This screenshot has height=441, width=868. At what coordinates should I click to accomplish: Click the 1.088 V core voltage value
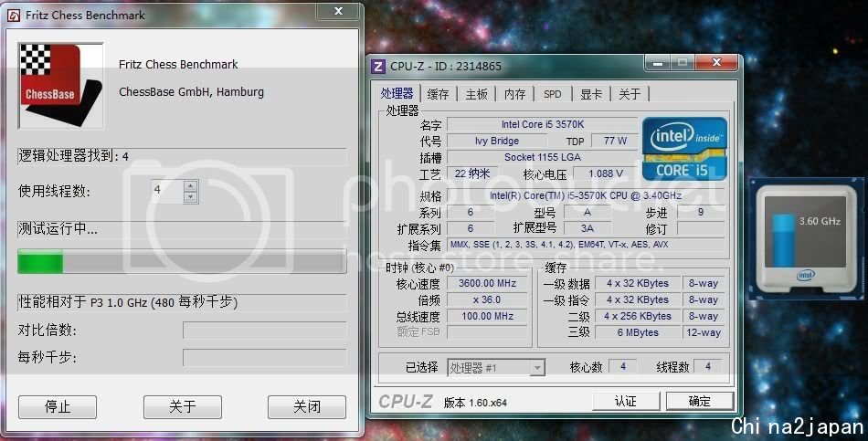(606, 173)
